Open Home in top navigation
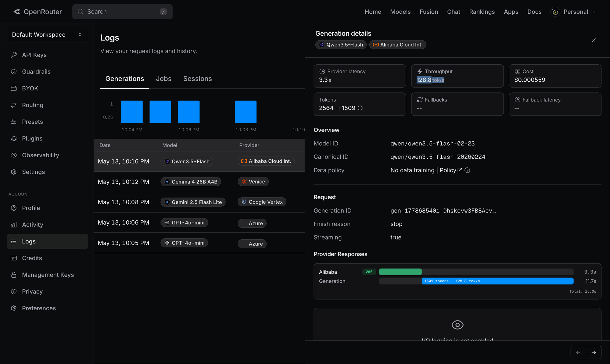 373,12
